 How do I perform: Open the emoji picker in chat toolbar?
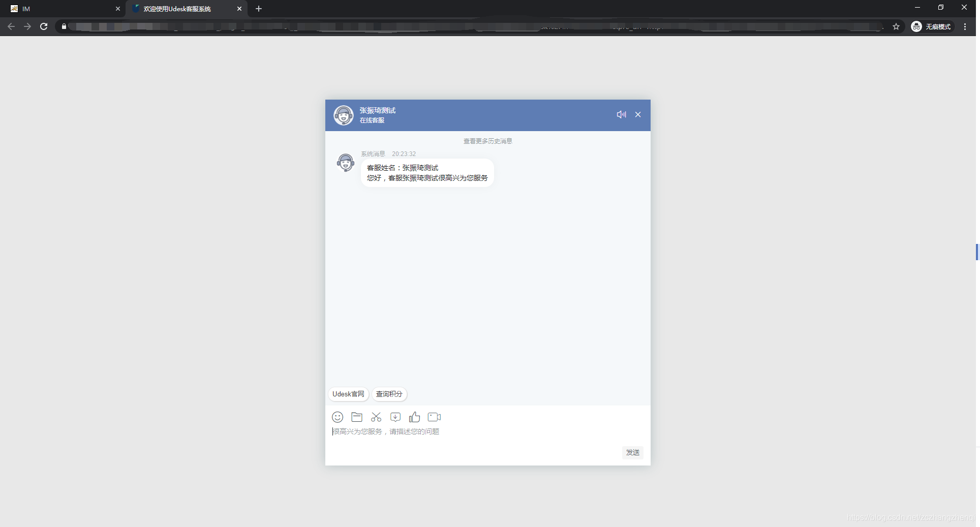pos(338,417)
